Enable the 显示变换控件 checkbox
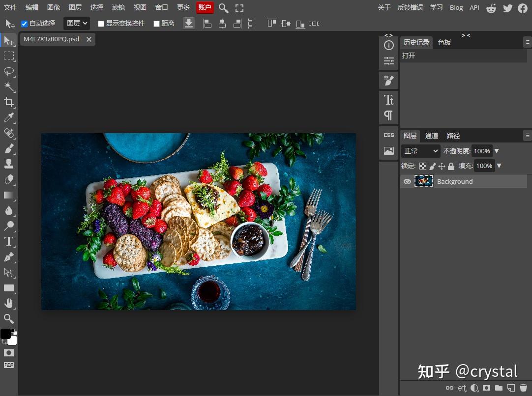The height and width of the screenshot is (396, 532). [x=101, y=24]
